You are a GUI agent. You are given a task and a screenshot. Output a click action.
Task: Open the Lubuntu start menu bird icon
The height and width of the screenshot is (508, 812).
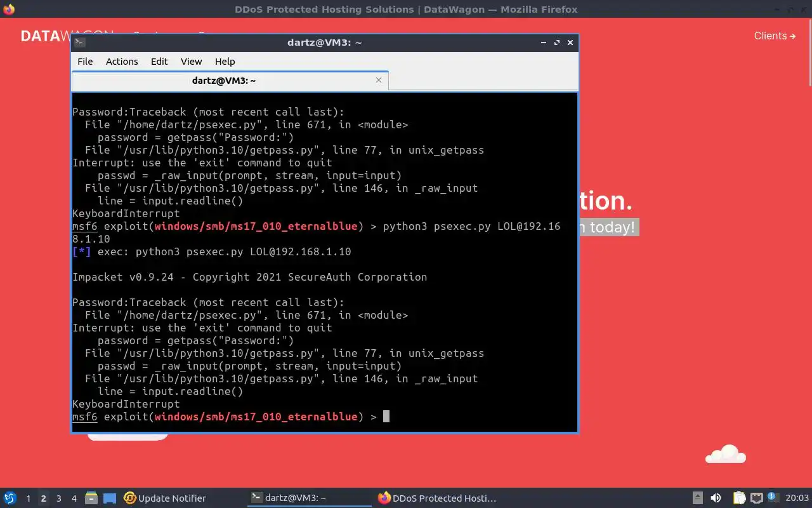point(10,498)
